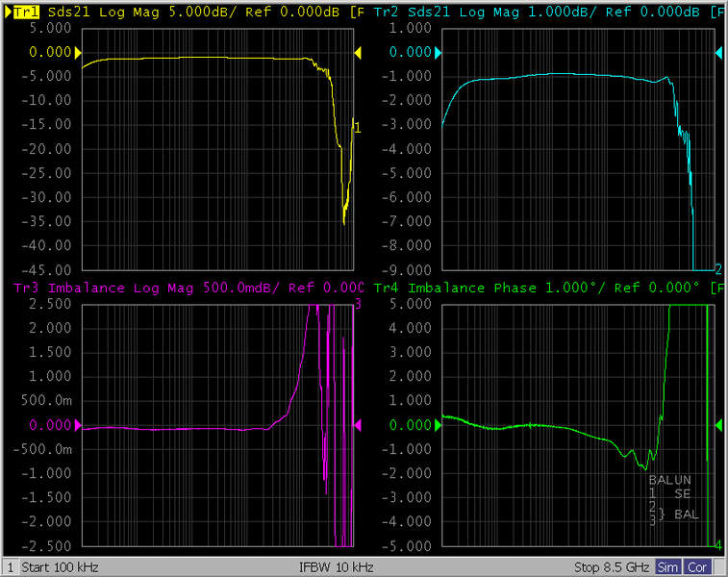Click yellow 0.000 reference value on Tr1
This screenshot has width=728, height=577.
click(51, 53)
